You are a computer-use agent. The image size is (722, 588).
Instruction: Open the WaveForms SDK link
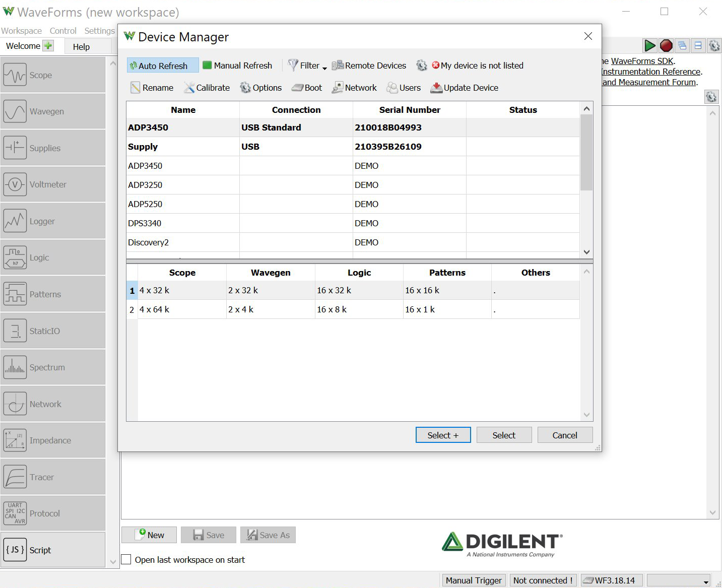coord(642,61)
